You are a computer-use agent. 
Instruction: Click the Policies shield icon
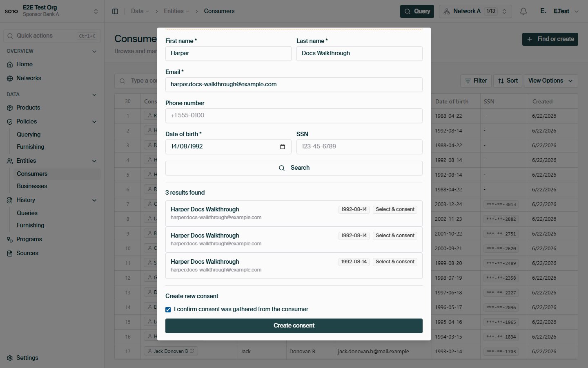[10, 122]
